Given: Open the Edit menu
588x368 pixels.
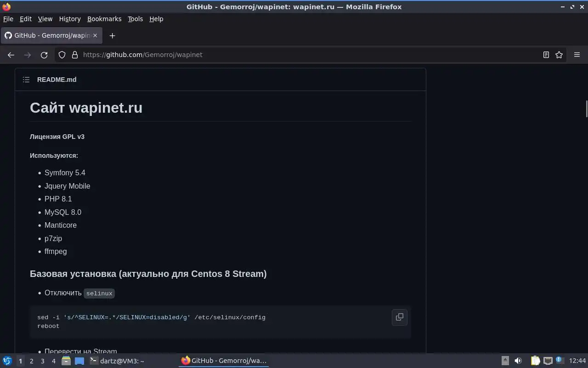Looking at the screenshot, I should 26,19.
